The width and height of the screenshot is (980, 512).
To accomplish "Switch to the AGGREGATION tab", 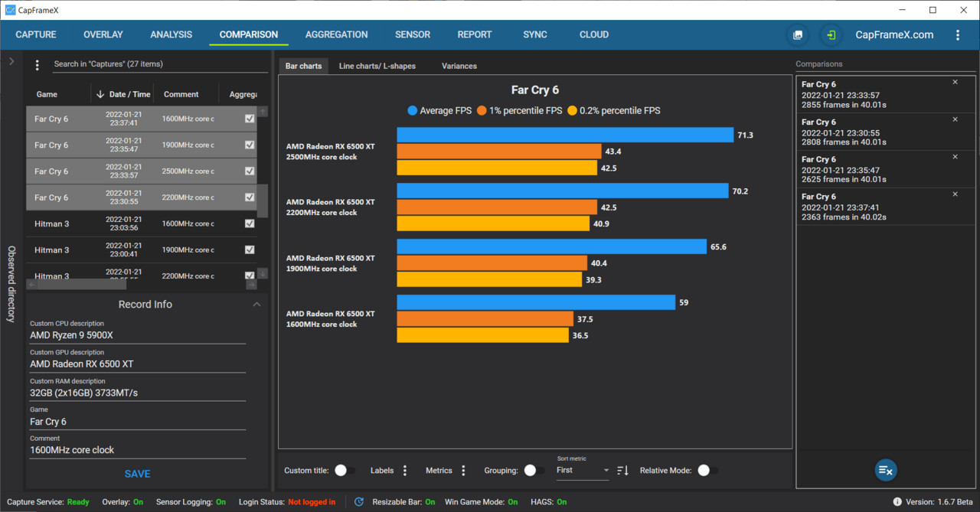I will click(336, 34).
